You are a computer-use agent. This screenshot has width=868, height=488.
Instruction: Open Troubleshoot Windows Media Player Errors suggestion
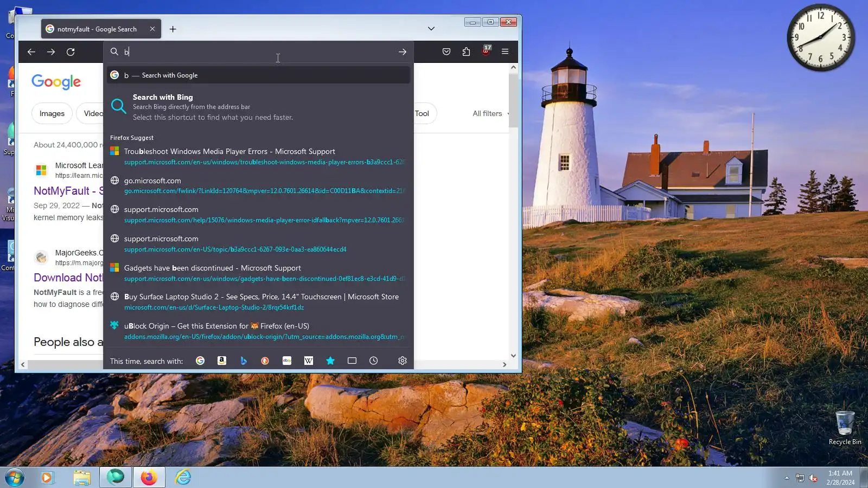click(x=258, y=157)
